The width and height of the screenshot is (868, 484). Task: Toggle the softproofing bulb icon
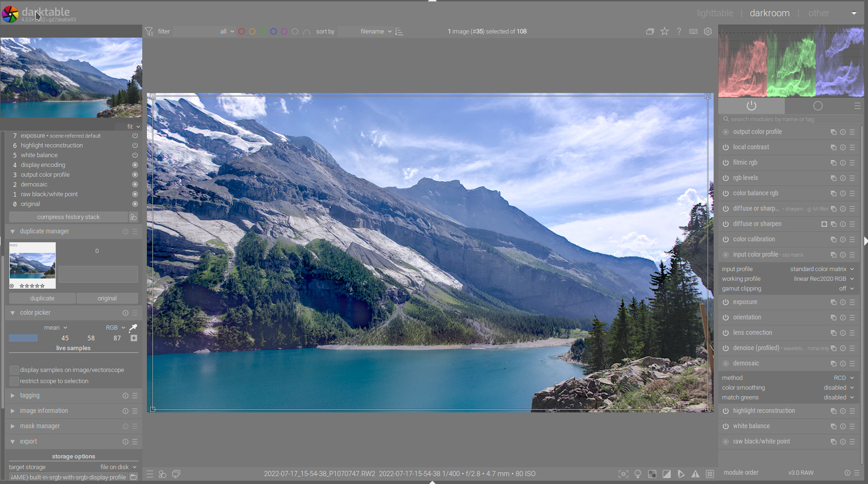[x=638, y=474]
